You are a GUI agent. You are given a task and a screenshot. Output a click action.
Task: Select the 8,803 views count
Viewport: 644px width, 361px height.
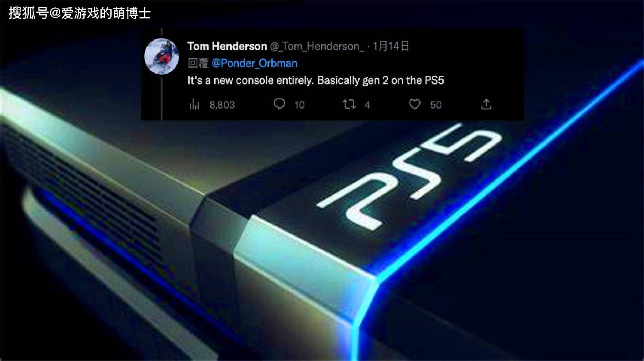tap(222, 105)
